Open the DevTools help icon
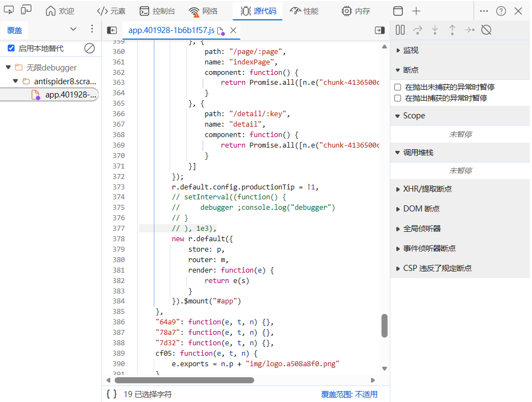 501,11
